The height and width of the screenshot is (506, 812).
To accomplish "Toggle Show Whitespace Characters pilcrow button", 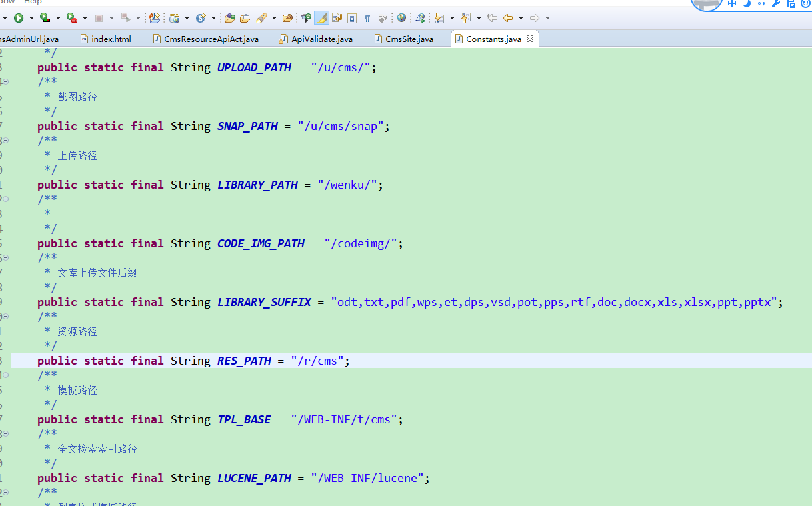I will pyautogui.click(x=367, y=18).
